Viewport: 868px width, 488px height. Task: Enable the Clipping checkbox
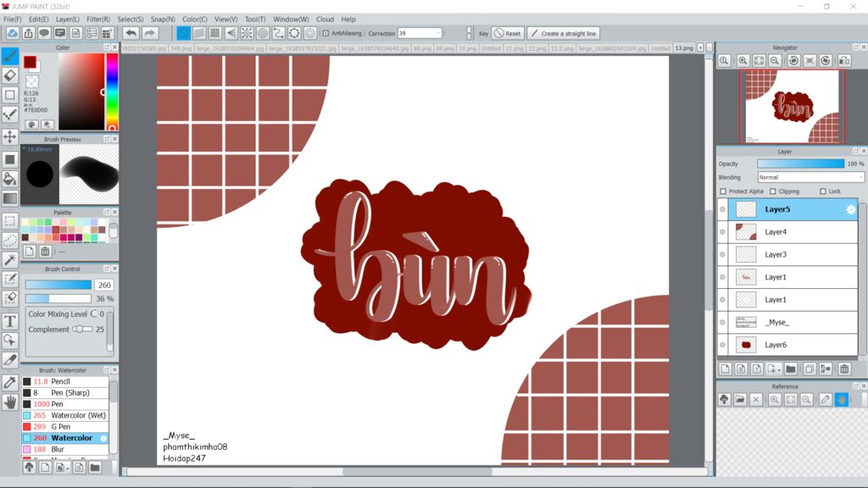(x=773, y=191)
